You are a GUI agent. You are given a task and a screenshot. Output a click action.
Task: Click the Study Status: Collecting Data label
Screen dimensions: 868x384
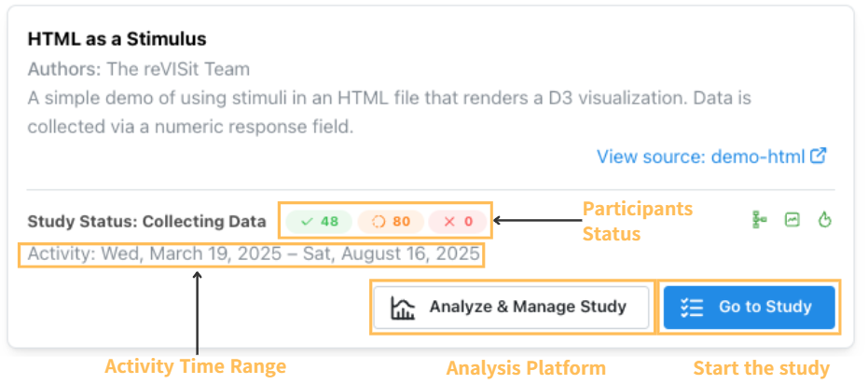[x=146, y=222]
